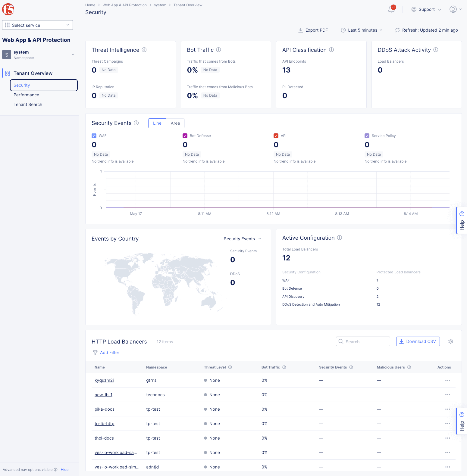Open table settings gear icon
The image size is (467, 476).
coord(451,341)
